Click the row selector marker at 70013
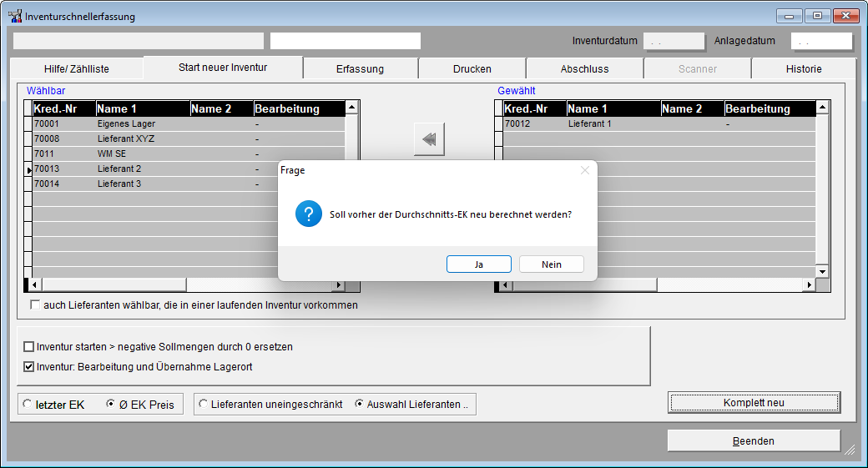868x468 pixels. pos(28,169)
